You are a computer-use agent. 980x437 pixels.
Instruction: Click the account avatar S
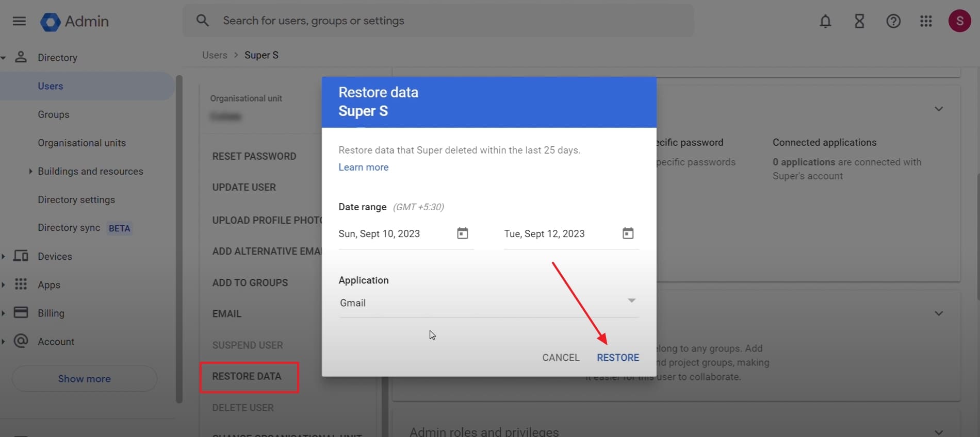[x=959, y=21]
